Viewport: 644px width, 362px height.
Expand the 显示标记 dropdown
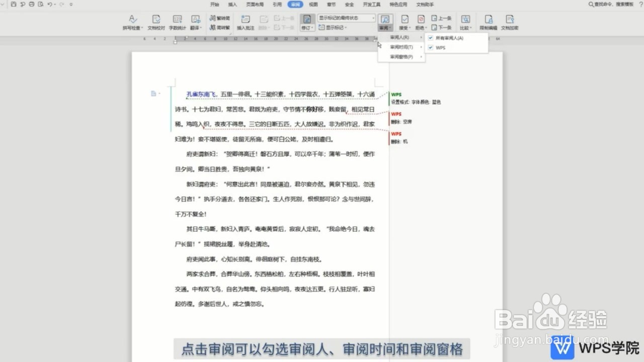click(333, 28)
